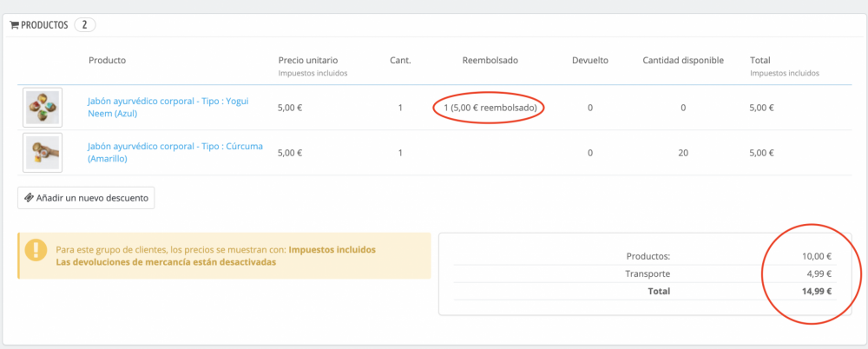This screenshot has width=868, height=349.
Task: Click the product count badge showing 2
Action: point(85,25)
